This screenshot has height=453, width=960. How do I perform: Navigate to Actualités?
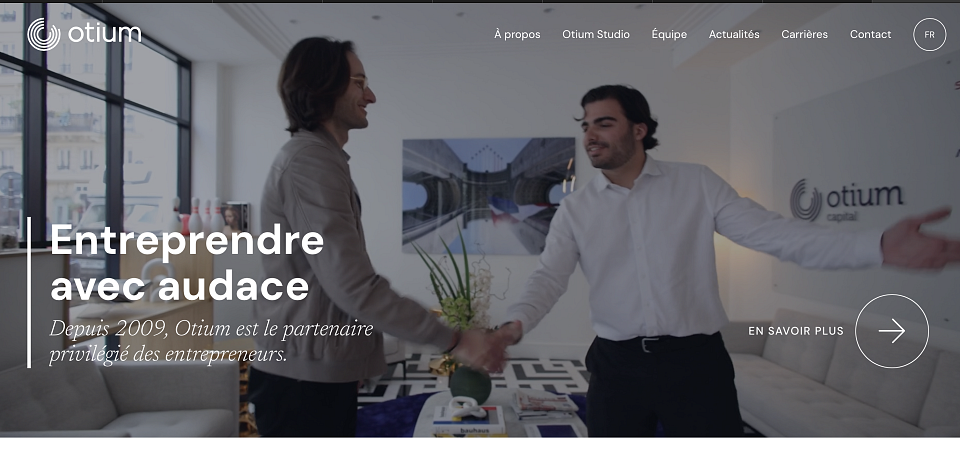coord(734,35)
